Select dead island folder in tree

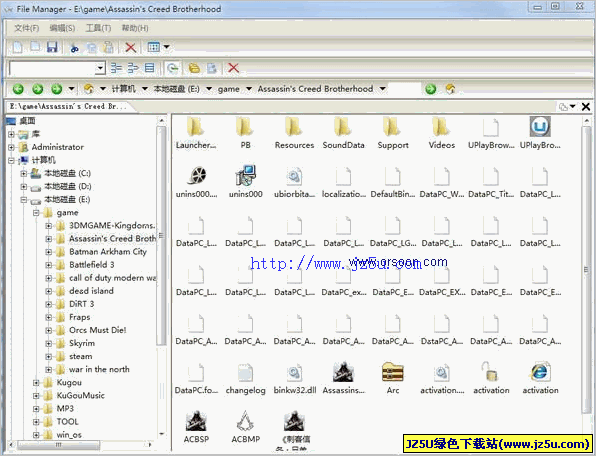[91, 291]
